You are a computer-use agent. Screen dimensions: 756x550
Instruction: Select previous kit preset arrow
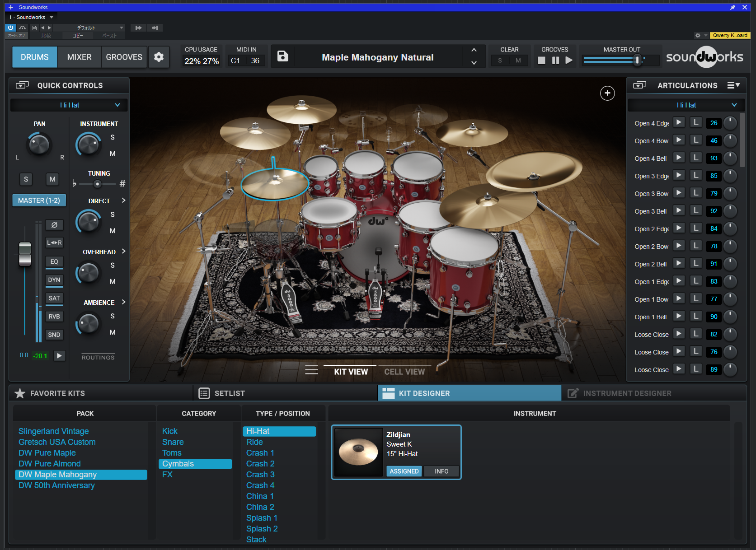click(x=474, y=50)
